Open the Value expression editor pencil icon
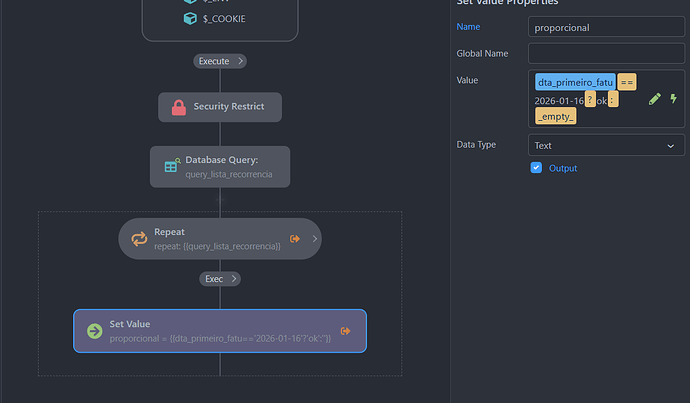The image size is (690, 403). click(x=654, y=99)
